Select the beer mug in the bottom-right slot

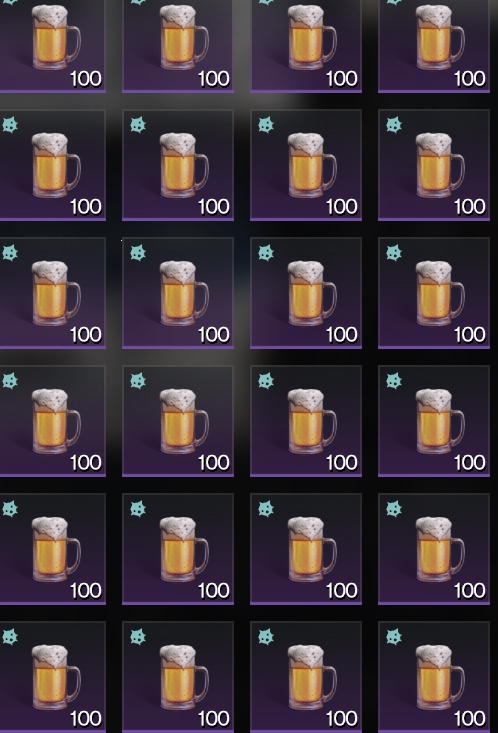440,677
